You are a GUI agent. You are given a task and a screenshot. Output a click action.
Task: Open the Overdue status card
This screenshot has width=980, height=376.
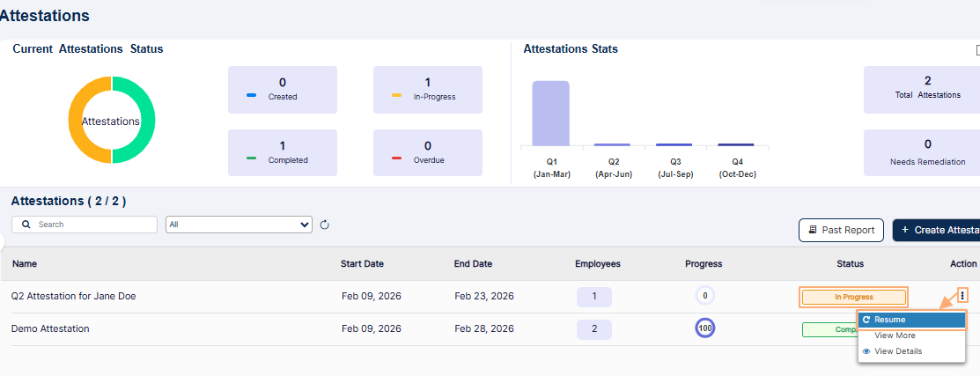point(427,152)
